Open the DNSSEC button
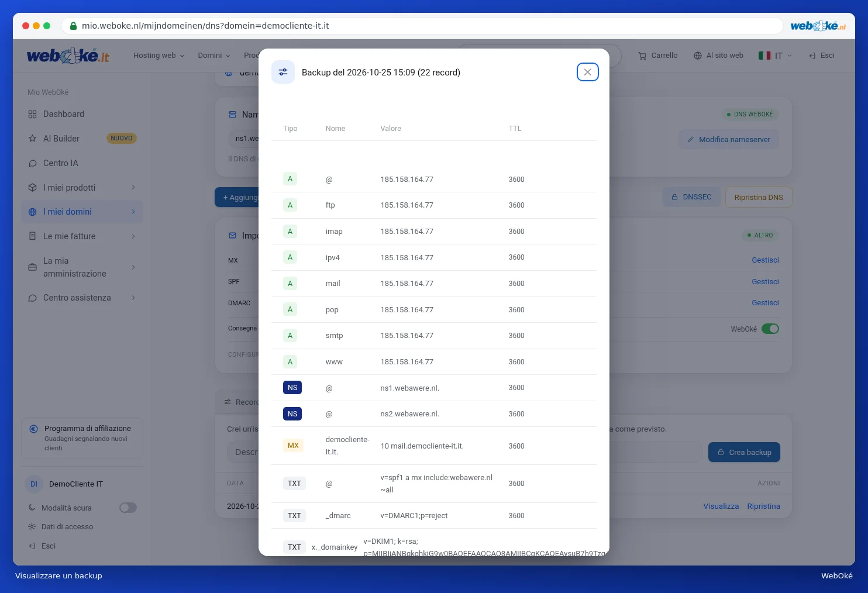 tap(691, 197)
